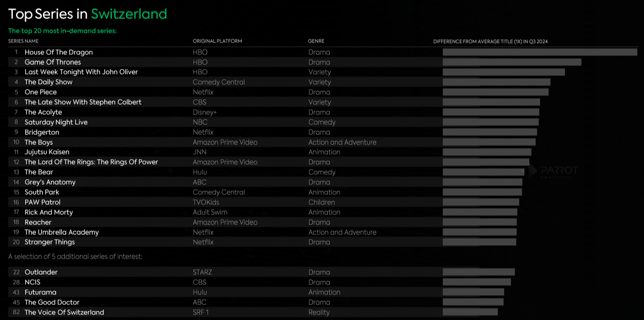Image resolution: width=644 pixels, height=320 pixels.
Task: Click The Lord Of The Rings: The Rings Of Power
Action: [x=91, y=162]
